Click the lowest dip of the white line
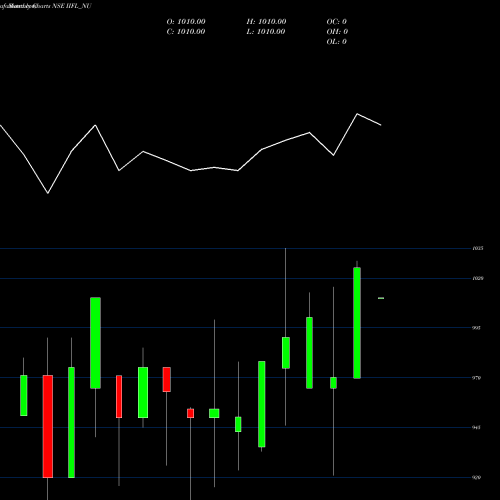500x500 pixels. [48, 193]
